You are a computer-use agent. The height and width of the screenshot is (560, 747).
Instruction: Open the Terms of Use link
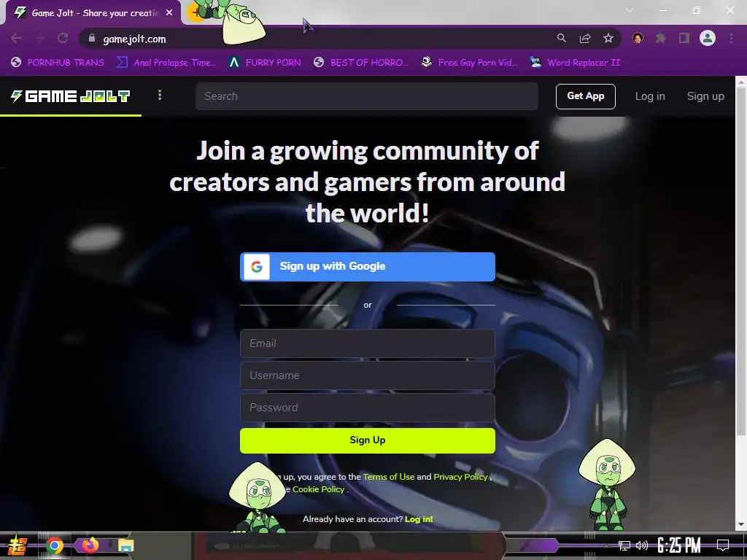[x=389, y=477]
